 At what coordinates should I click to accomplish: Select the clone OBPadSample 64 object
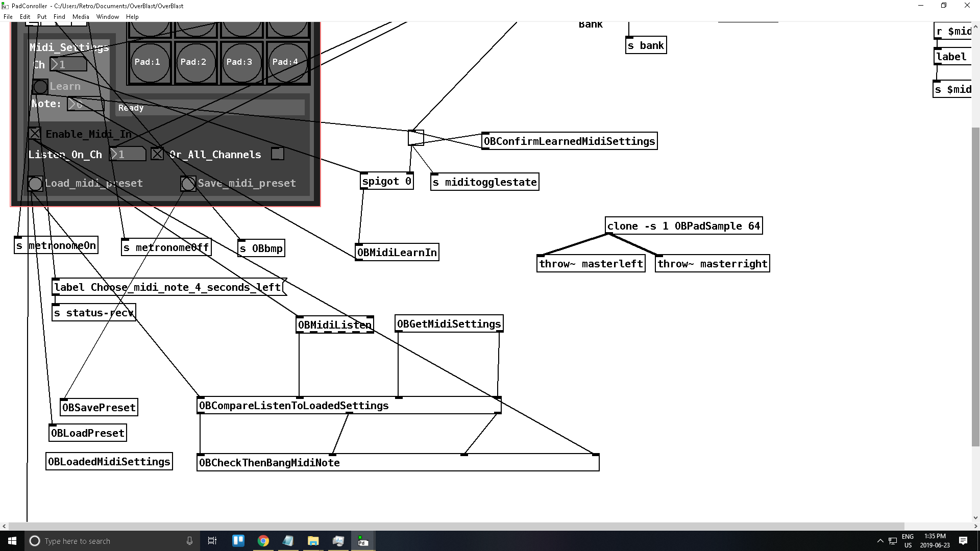pyautogui.click(x=684, y=226)
